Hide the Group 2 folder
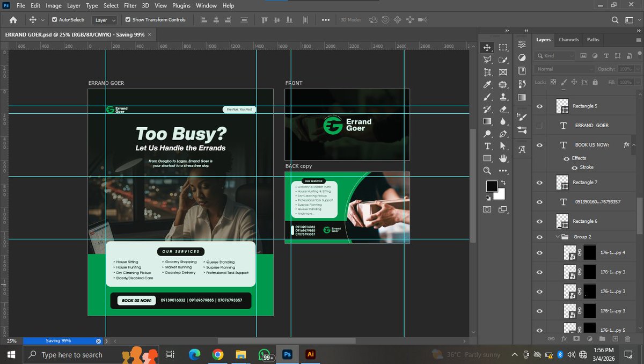The height and width of the screenshot is (364, 644). 540,237
